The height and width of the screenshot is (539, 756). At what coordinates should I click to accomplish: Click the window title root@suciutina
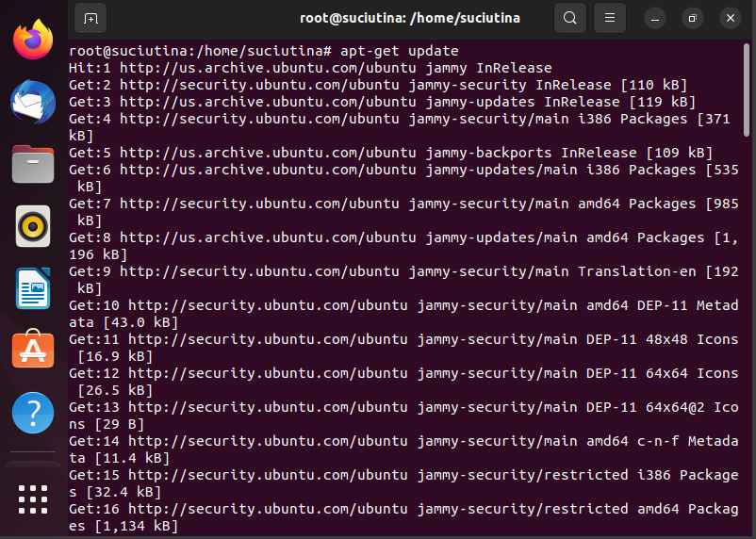coord(410,18)
